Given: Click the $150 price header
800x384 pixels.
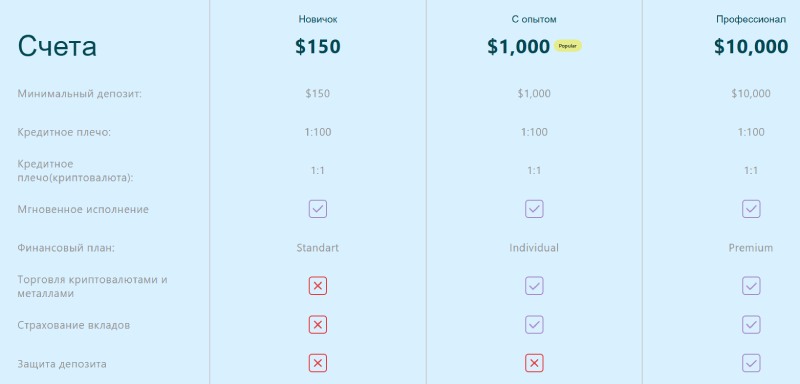Looking at the screenshot, I should click(318, 46).
